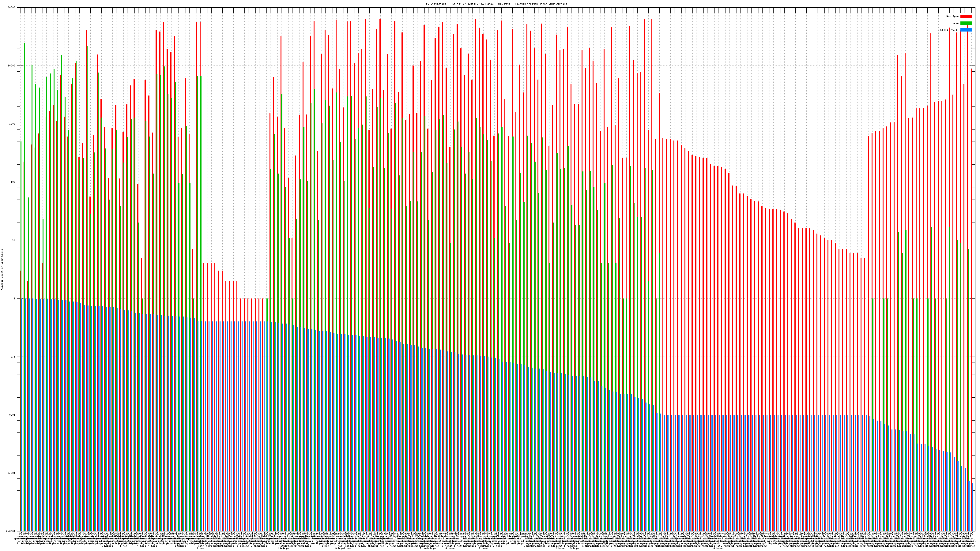Select the 'Score (0..1)' legend label

tap(949, 30)
